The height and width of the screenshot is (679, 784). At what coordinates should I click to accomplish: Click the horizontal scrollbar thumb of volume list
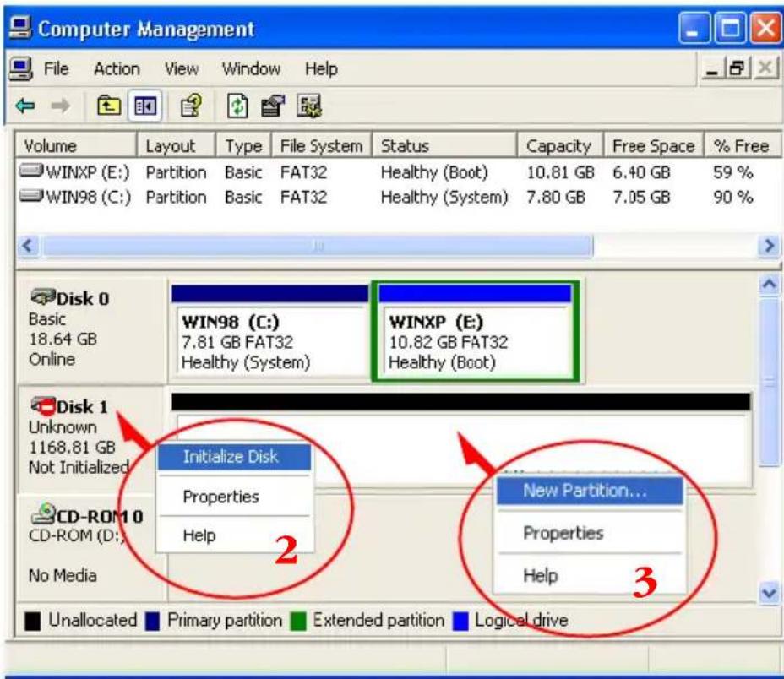click(318, 246)
